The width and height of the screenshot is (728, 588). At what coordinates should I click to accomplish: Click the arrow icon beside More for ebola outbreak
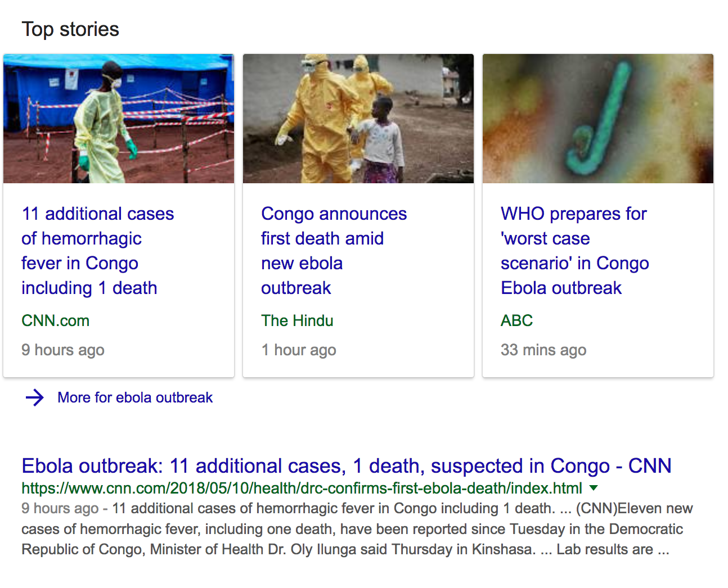click(35, 397)
